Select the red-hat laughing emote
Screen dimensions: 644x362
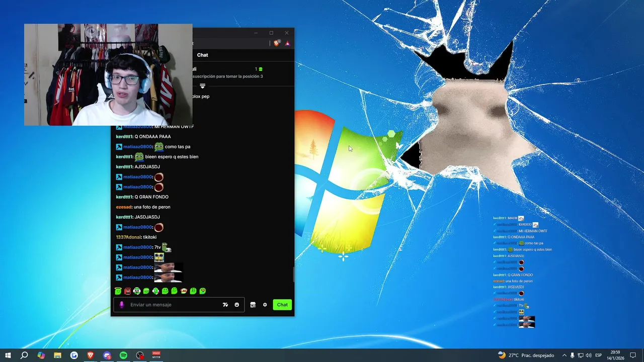tap(184, 291)
